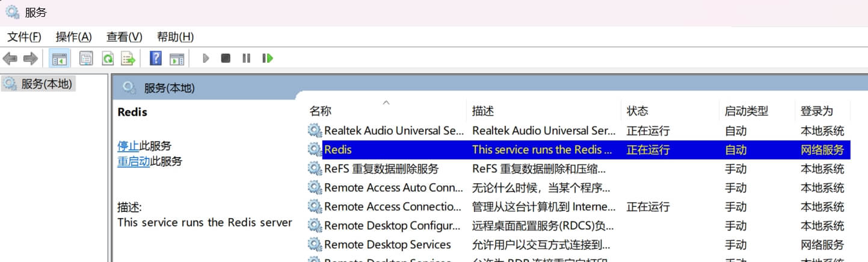Viewport: 868px width, 262px height.
Task: Click description '无论什么时候，当某个程序...'
Action: click(x=541, y=187)
